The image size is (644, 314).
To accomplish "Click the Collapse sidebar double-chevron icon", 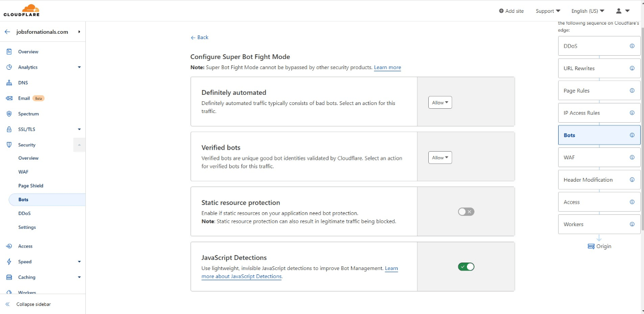I will coord(8,304).
